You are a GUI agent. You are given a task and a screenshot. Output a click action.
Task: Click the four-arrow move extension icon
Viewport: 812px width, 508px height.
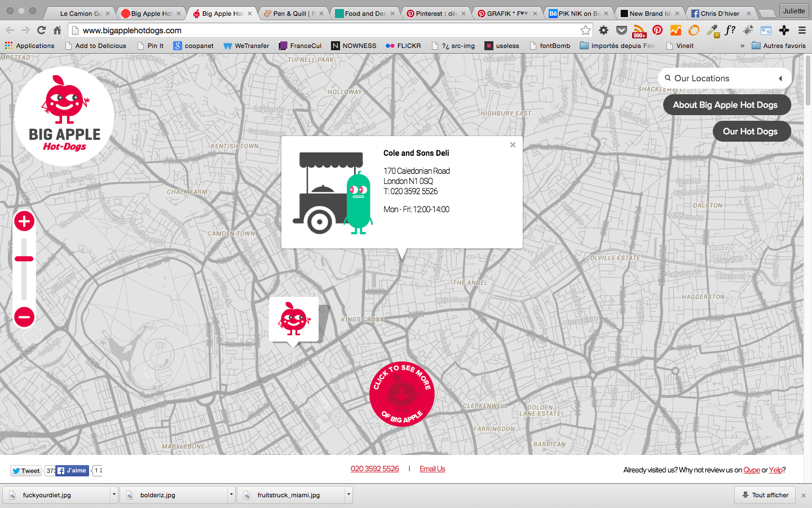(784, 30)
